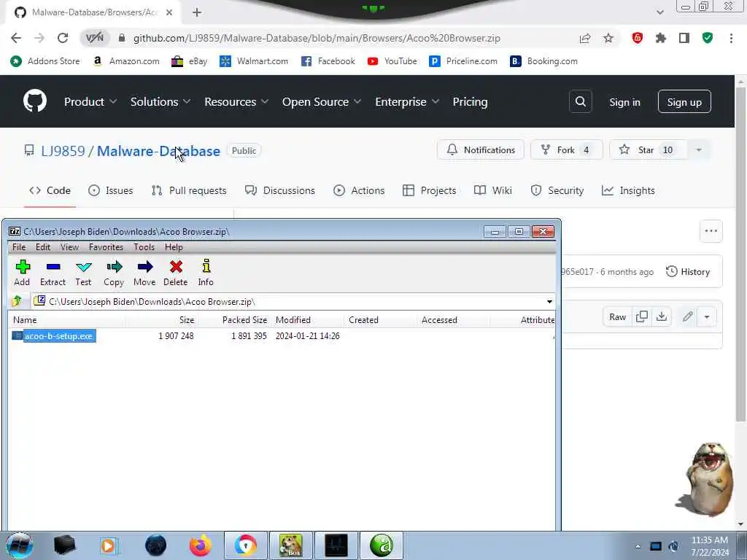Switch to the Issues tab

111,190
